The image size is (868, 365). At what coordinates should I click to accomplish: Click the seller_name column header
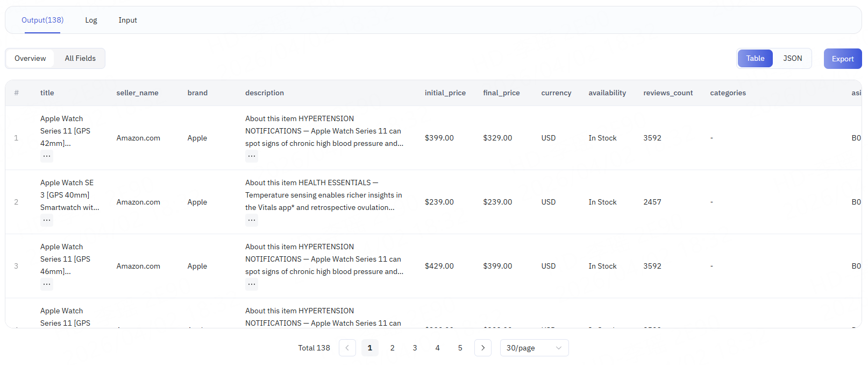137,93
